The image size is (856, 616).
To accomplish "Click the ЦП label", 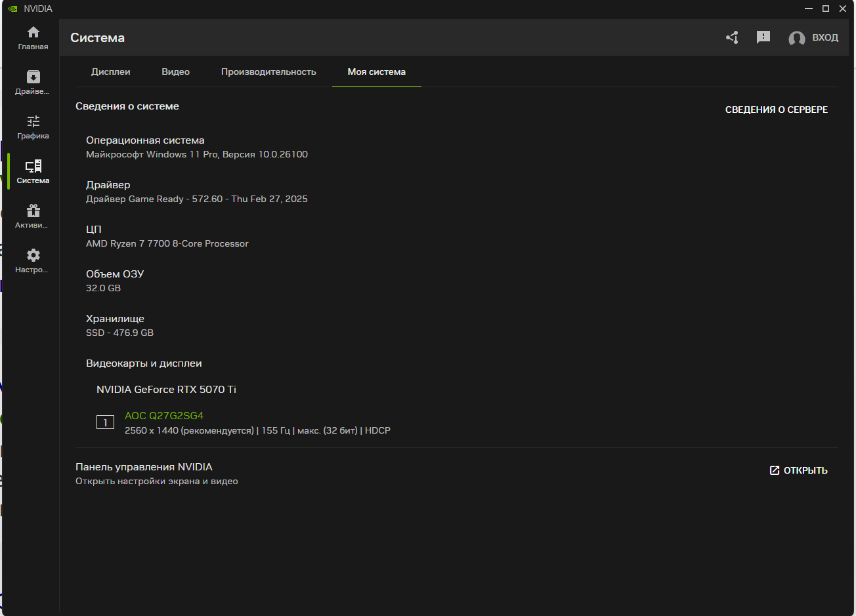I will [x=94, y=230].
